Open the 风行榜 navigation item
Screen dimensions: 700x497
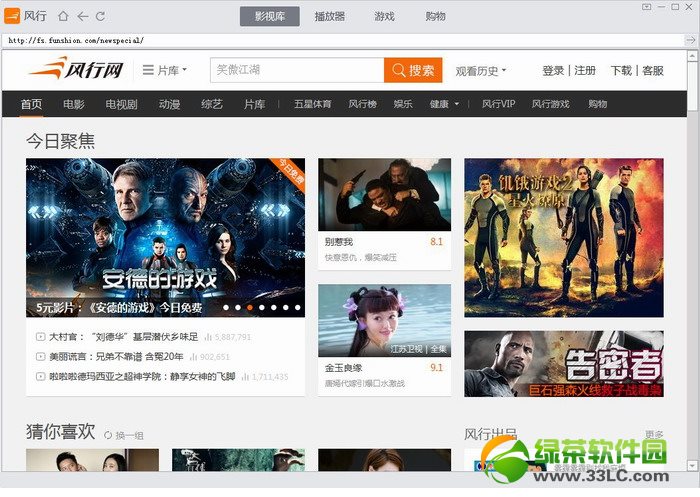click(x=362, y=104)
